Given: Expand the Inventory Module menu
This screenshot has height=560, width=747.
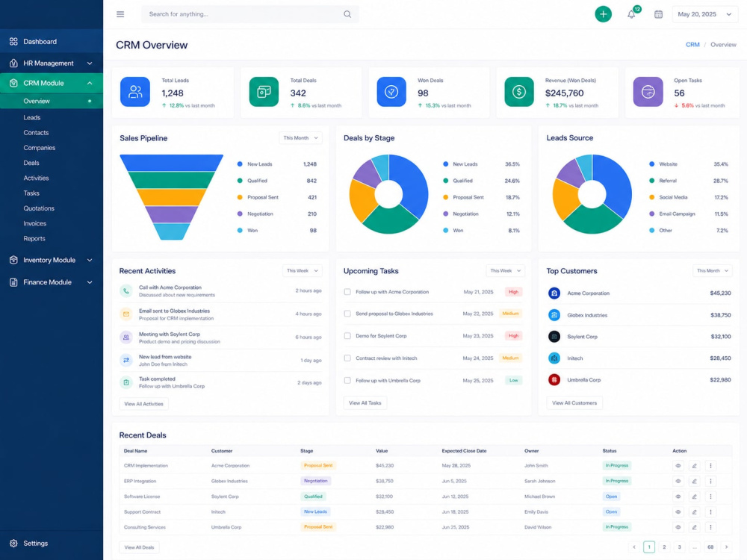Looking at the screenshot, I should 52,260.
